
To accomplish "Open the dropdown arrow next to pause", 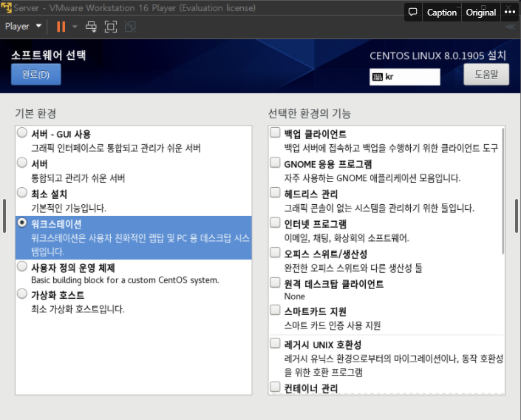I will [x=75, y=27].
